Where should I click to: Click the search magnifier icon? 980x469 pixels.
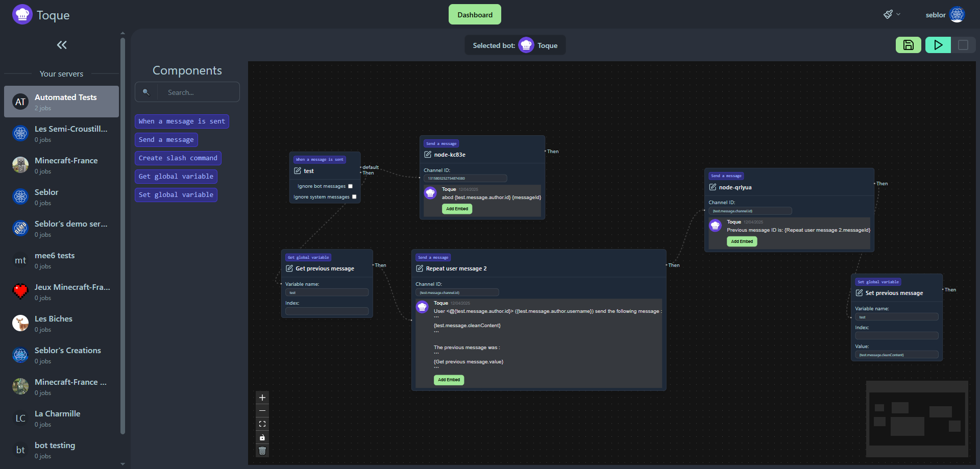coord(146,92)
